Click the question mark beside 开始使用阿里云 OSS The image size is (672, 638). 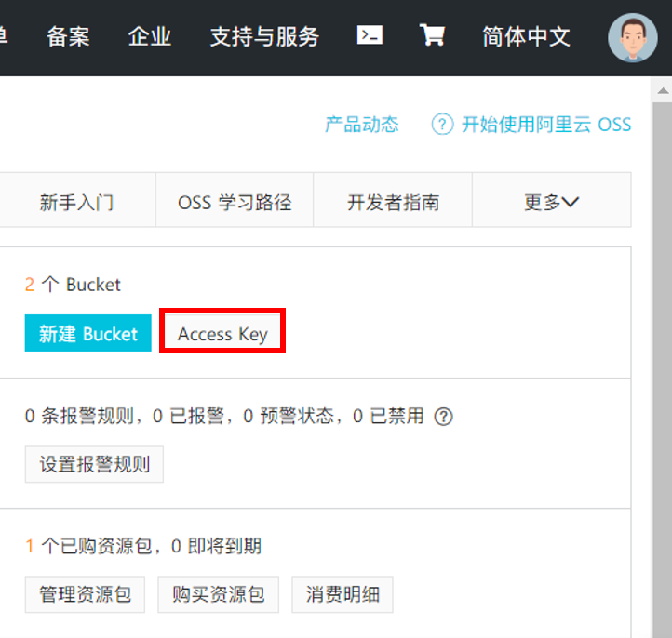coord(442,125)
